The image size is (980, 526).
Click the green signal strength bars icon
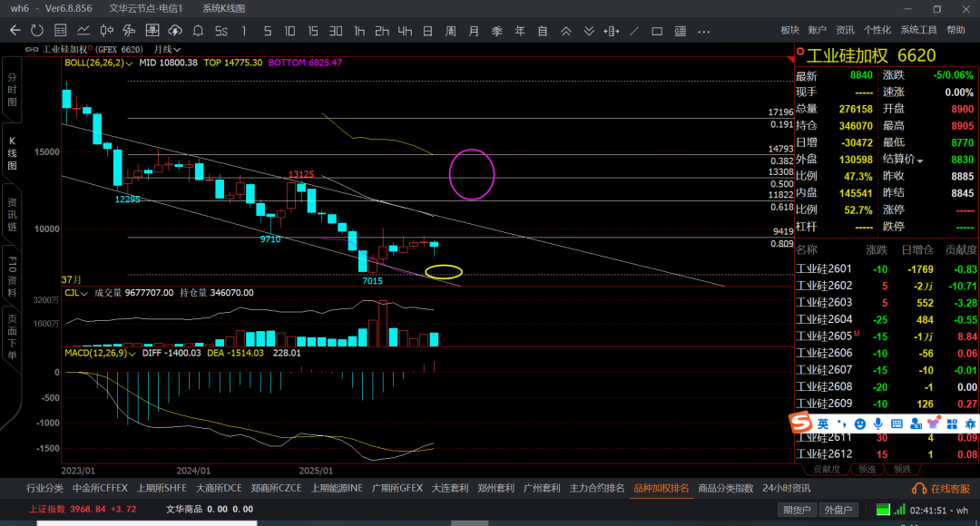899,509
